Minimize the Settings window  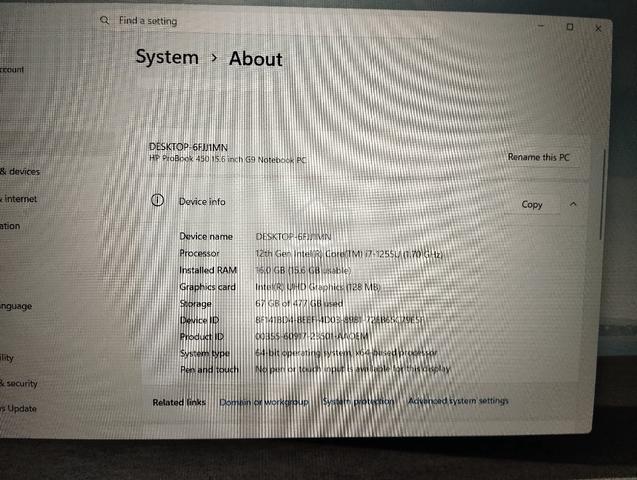tap(541, 26)
